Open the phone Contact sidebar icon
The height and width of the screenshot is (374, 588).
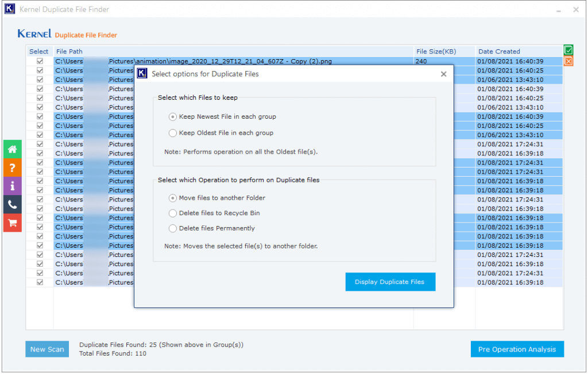(x=12, y=204)
